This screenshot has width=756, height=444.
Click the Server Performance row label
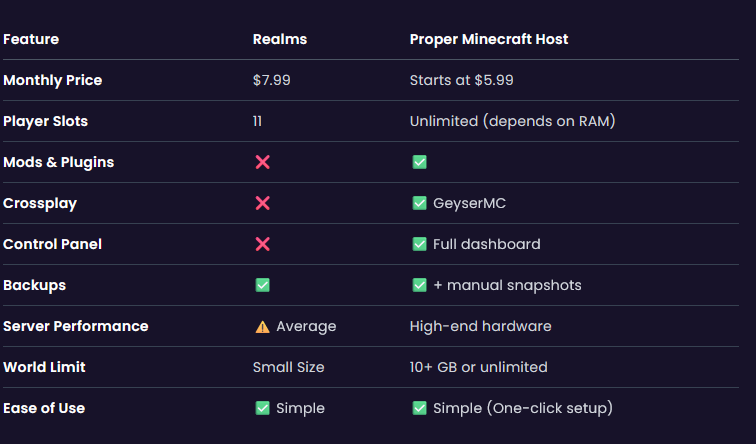point(75,326)
